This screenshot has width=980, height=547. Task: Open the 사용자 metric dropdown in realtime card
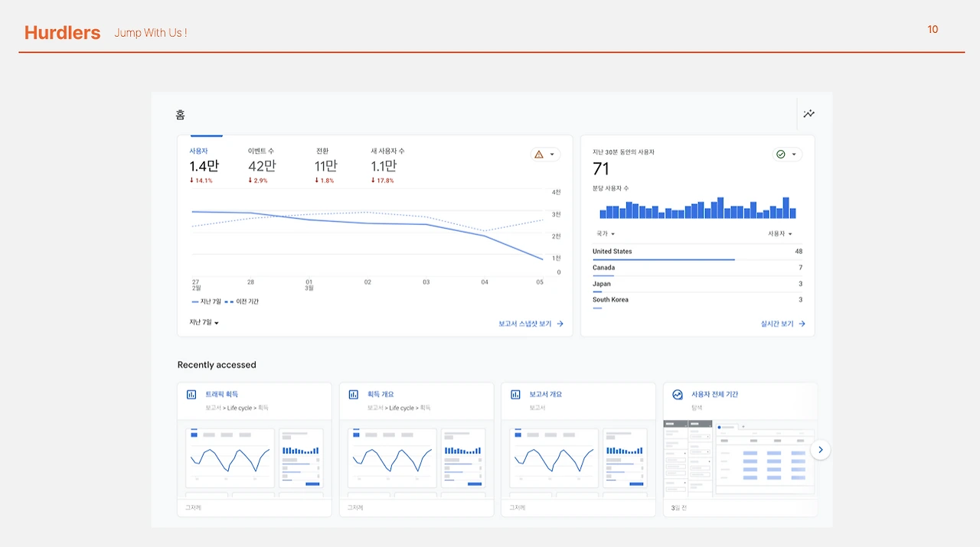[780, 233]
